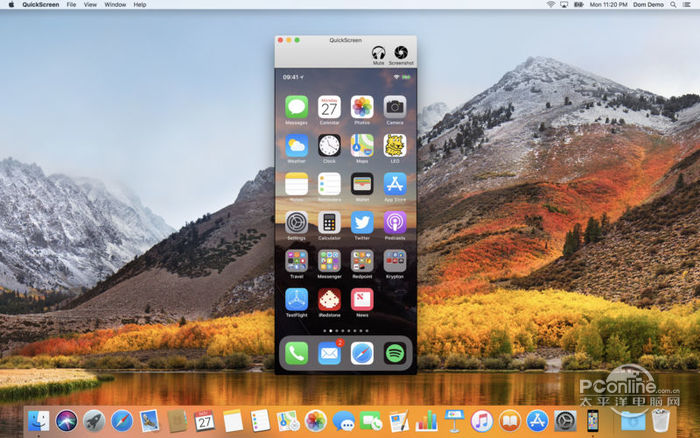This screenshot has height=438, width=700.
Task: Open Calendar in the Mac dock
Action: [x=204, y=421]
